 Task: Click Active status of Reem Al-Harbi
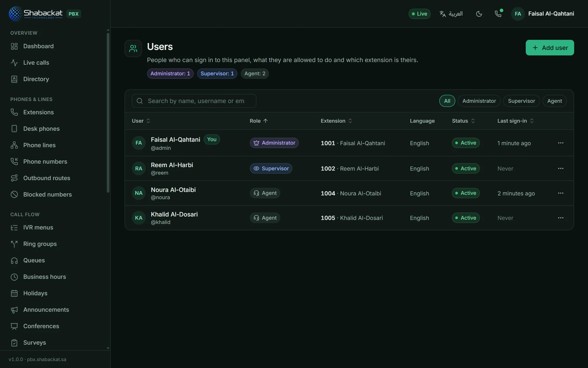pyautogui.click(x=465, y=168)
